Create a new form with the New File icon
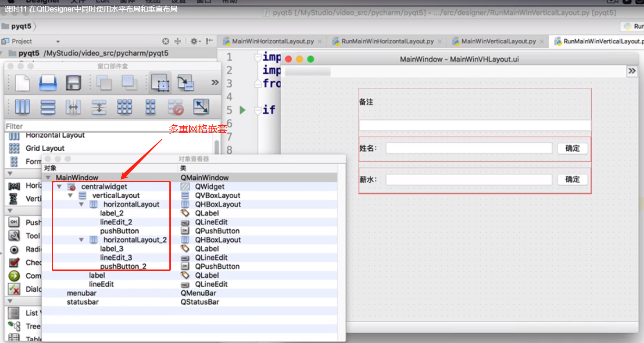Viewport: 644px width, 343px height. [23, 82]
